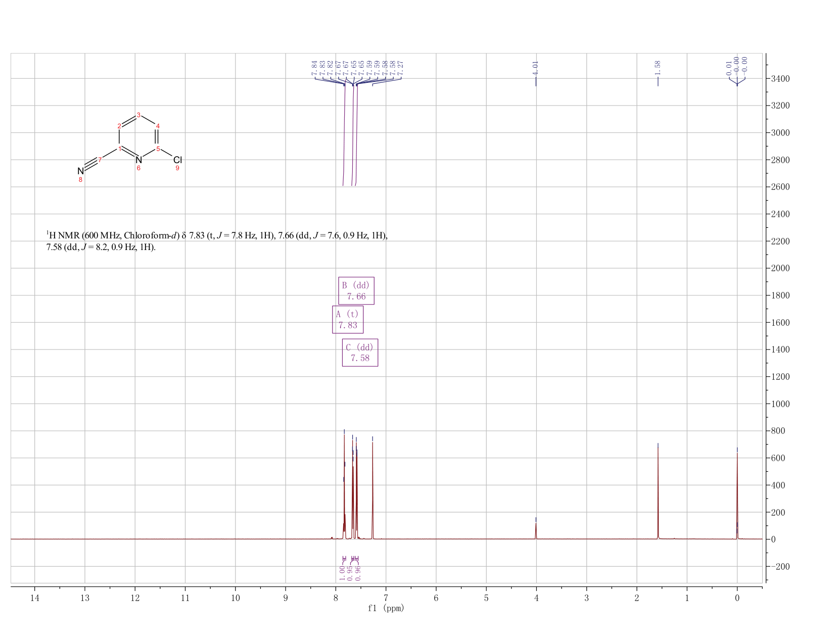Click the y-axis tick label 1000
Image resolution: width=834 pixels, height=644 pixels.
pos(780,404)
